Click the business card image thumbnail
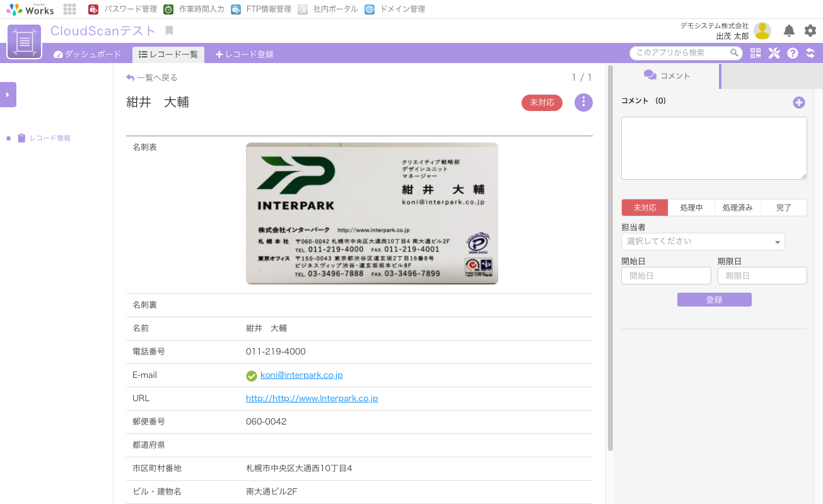Screen dimensions: 823x504 [371, 213]
